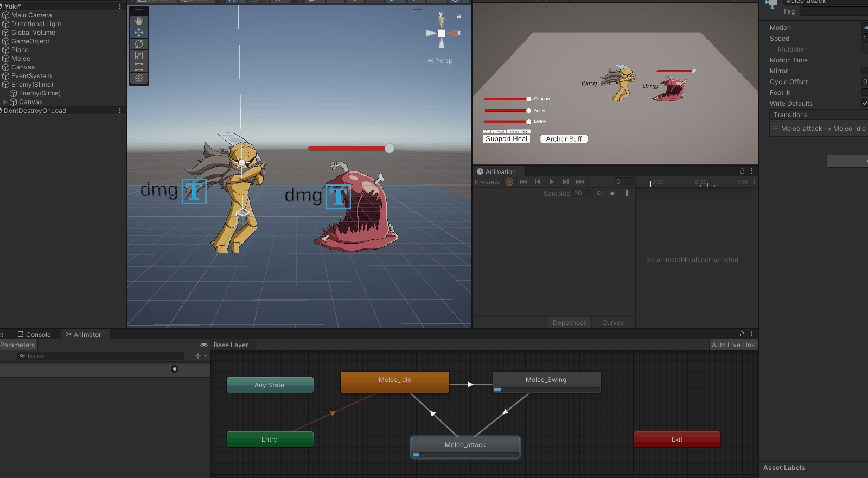868x478 pixels.
Task: Open the Scene tools overlay handle
Action: 139,10
